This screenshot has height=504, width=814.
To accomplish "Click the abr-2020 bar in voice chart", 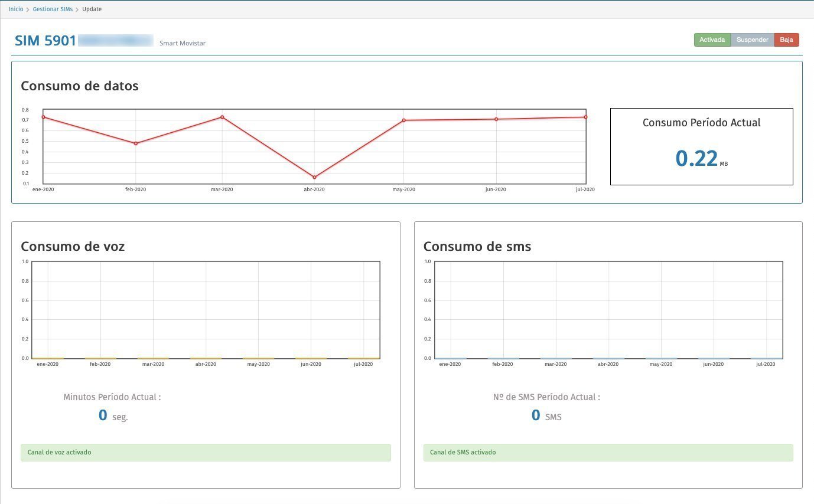I will (x=206, y=358).
